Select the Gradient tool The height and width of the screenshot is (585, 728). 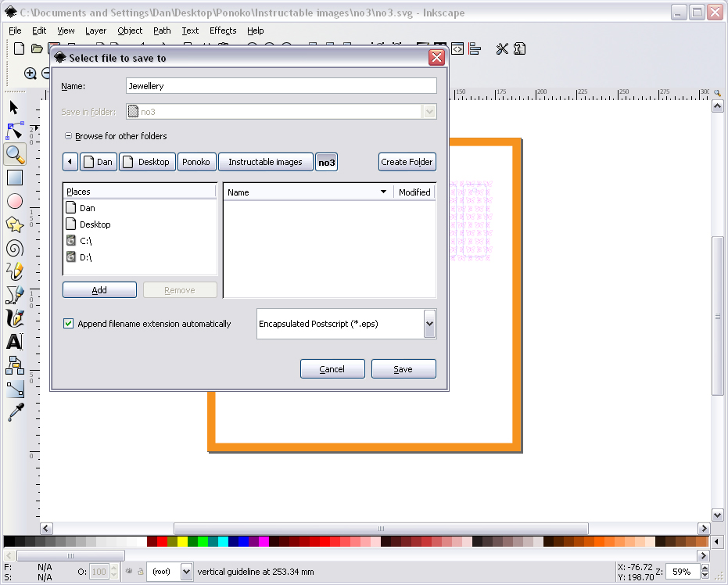15,389
